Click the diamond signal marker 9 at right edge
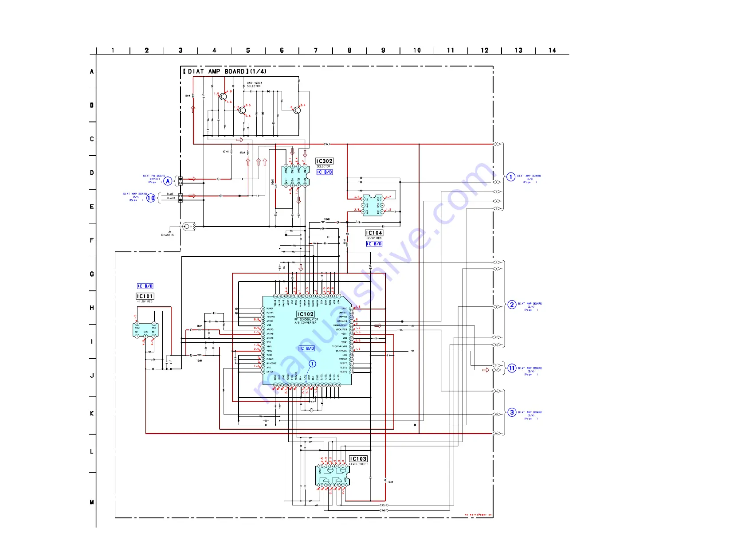 click(x=497, y=306)
